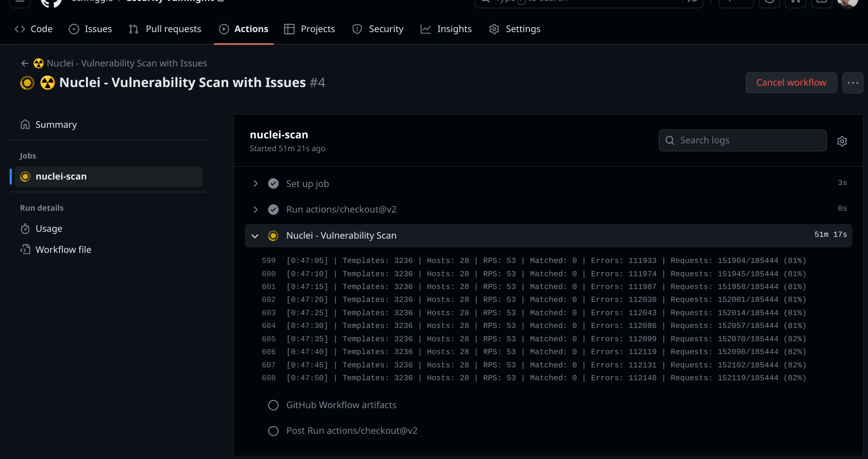868x459 pixels.
Task: Open the Security tab
Action: (x=378, y=29)
